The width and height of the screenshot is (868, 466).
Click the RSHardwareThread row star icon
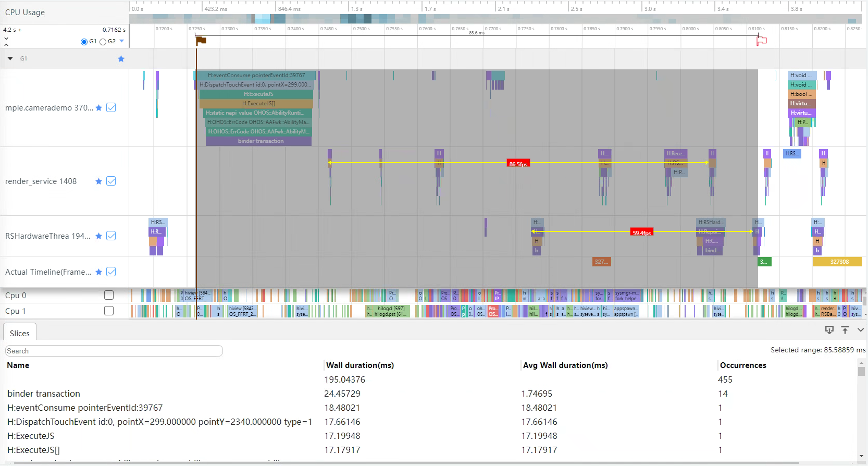tap(98, 236)
